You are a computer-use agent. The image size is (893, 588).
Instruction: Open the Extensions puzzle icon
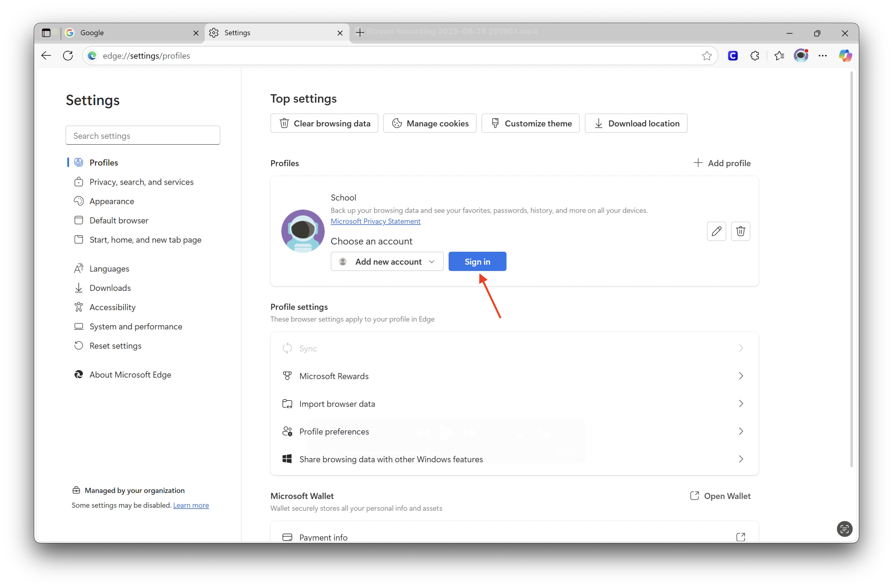point(754,55)
